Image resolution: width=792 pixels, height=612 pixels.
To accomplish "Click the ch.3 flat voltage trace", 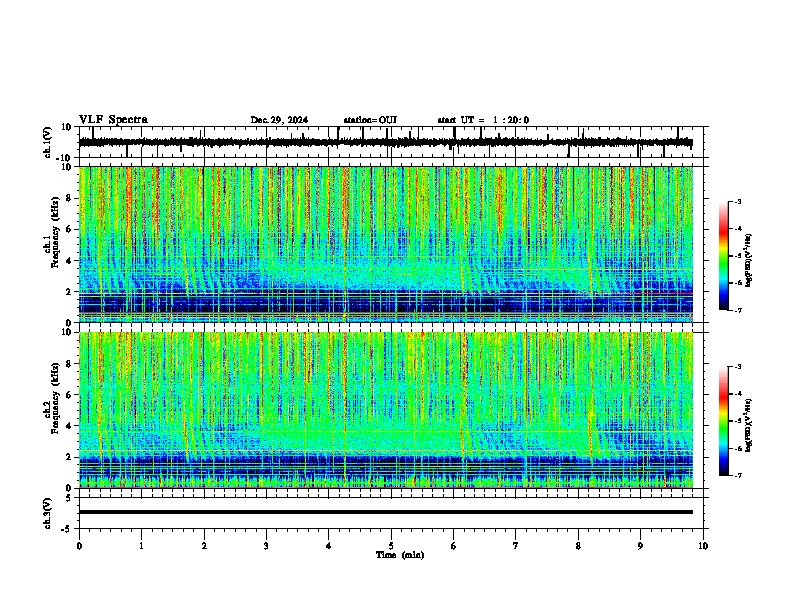I will point(386,512).
